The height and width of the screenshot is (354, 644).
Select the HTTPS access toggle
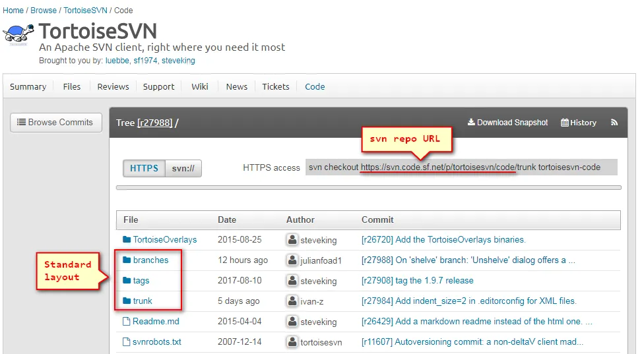[x=144, y=168]
